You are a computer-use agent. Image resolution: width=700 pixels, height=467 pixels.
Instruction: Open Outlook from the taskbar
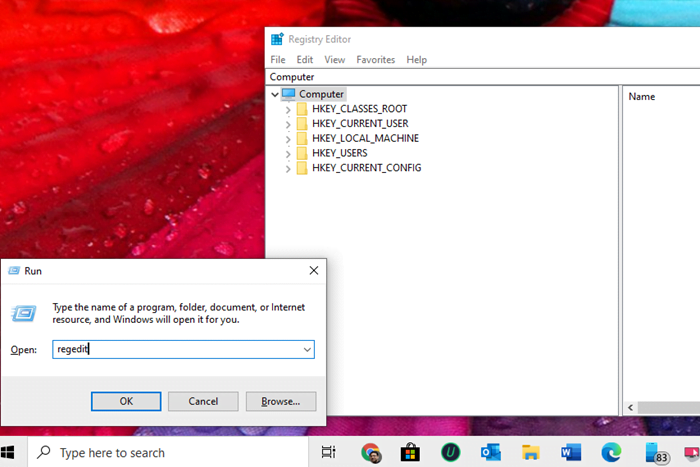coord(490,453)
